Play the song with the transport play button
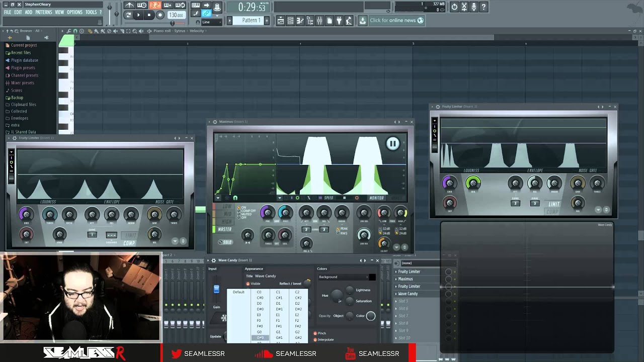 (138, 16)
